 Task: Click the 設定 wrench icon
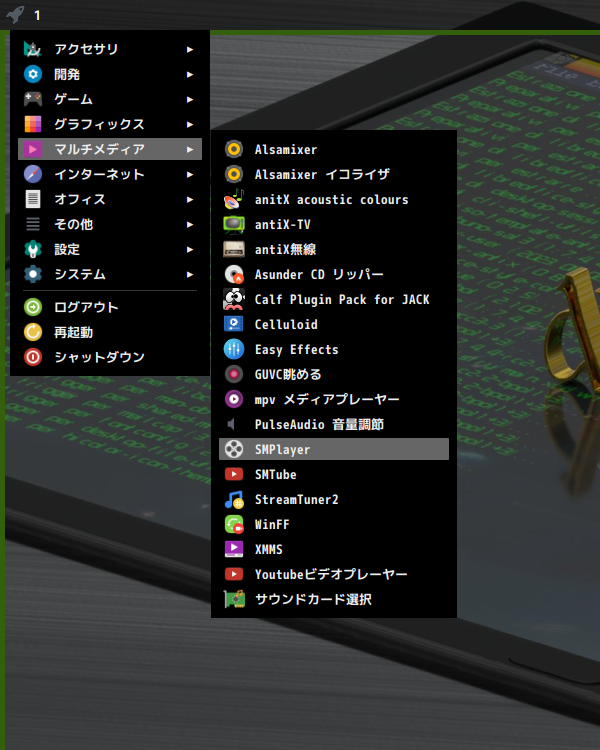(x=33, y=249)
